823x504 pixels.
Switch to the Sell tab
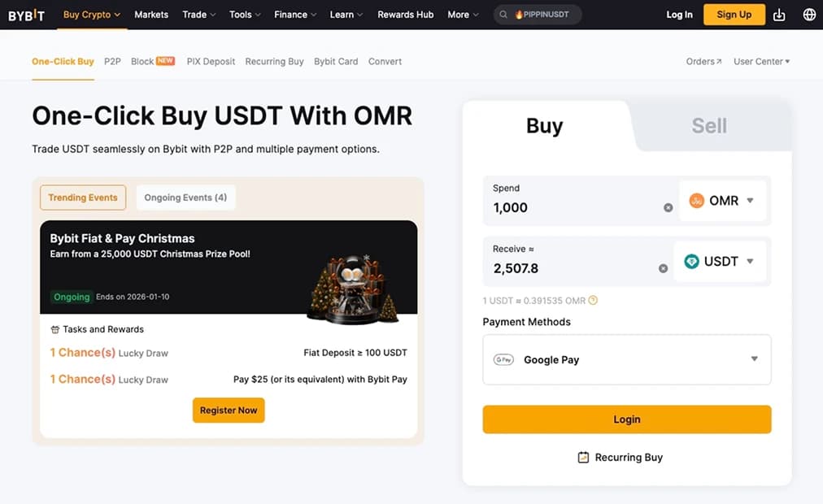coord(708,125)
